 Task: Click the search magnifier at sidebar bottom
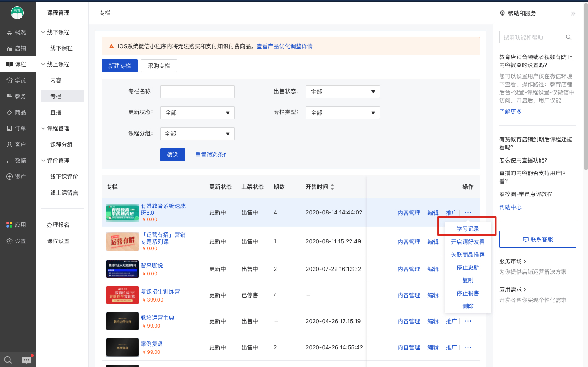[x=8, y=360]
